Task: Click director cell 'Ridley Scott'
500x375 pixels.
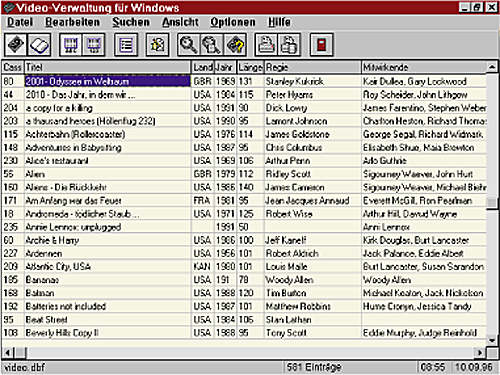Action: tap(313, 174)
